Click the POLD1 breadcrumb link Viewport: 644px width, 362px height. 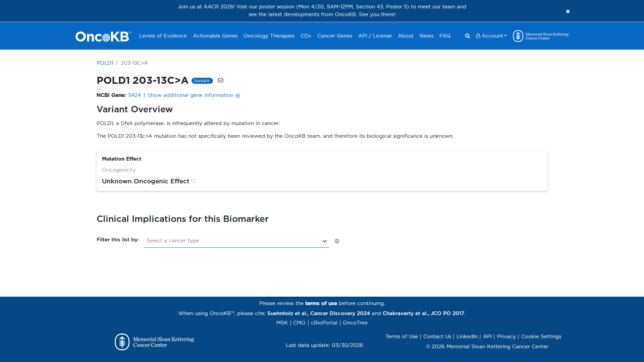[105, 63]
